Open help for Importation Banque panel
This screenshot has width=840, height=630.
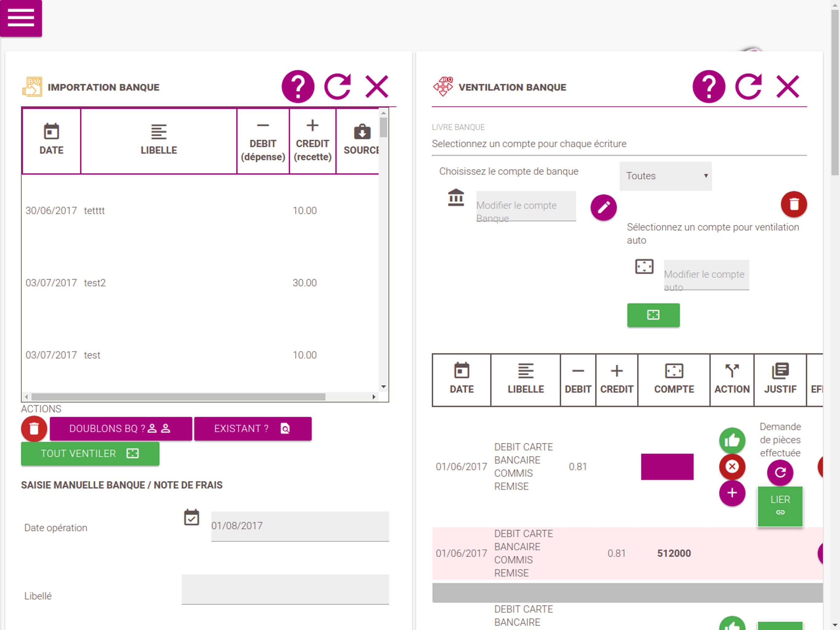click(298, 87)
